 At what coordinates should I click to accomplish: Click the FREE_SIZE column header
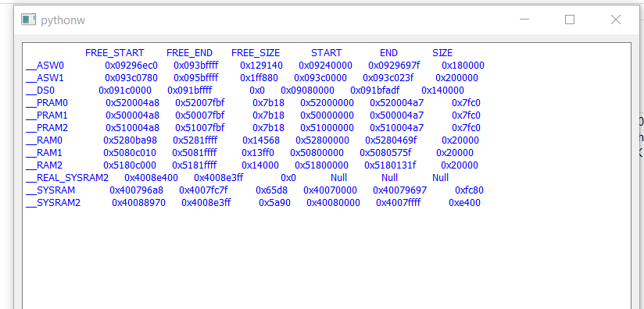[x=256, y=53]
